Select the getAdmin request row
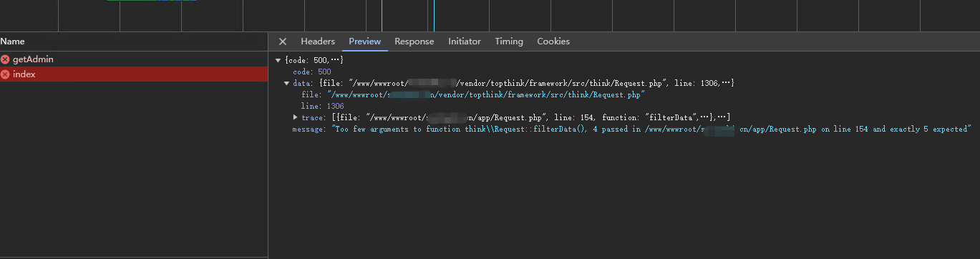Viewport: 980px width, 259px height. pos(134,59)
